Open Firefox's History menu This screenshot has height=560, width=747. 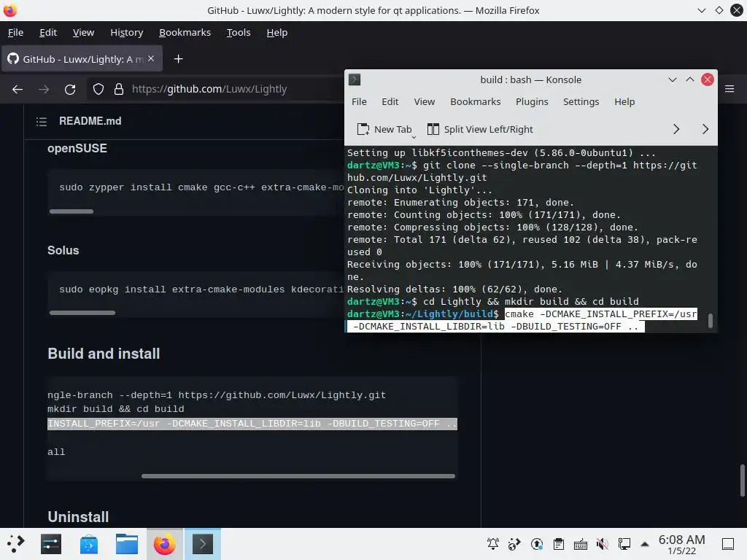click(x=127, y=32)
